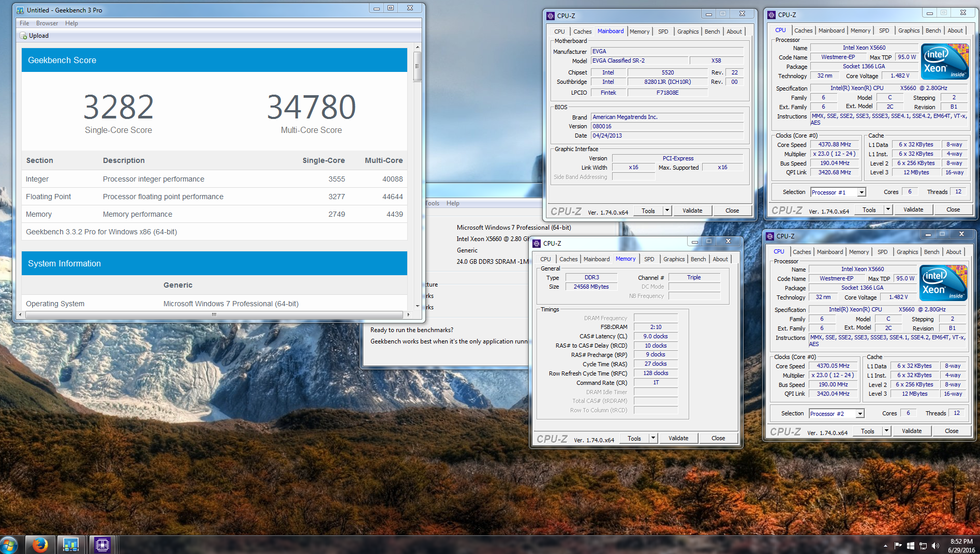The height and width of the screenshot is (554, 980).
Task: Select the CPU tab in CPU-Z Mainboard window
Action: tap(559, 32)
